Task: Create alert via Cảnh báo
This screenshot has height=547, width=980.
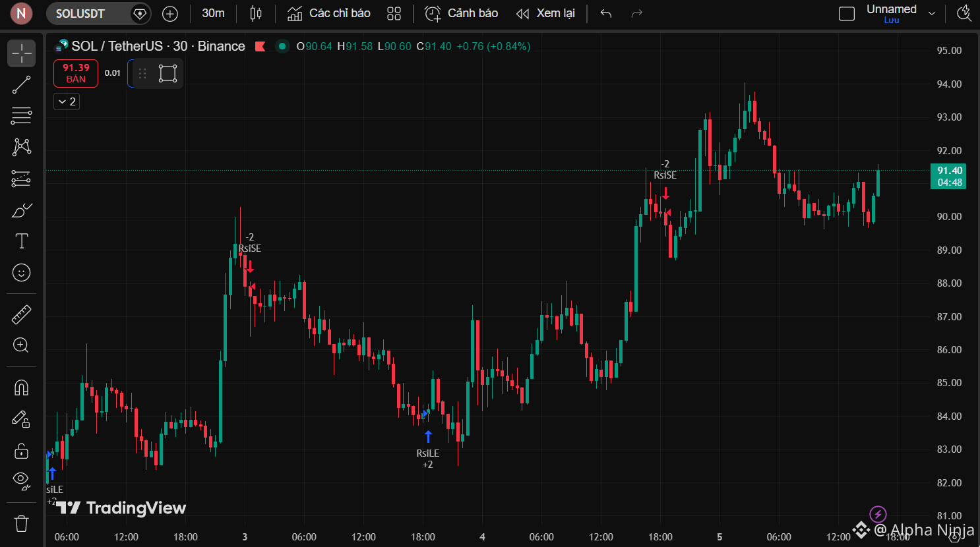Action: click(461, 13)
